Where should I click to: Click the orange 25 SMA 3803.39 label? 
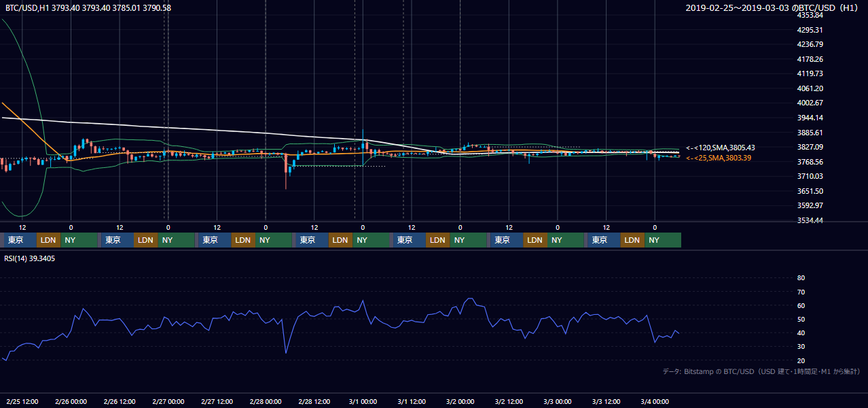tap(719, 158)
